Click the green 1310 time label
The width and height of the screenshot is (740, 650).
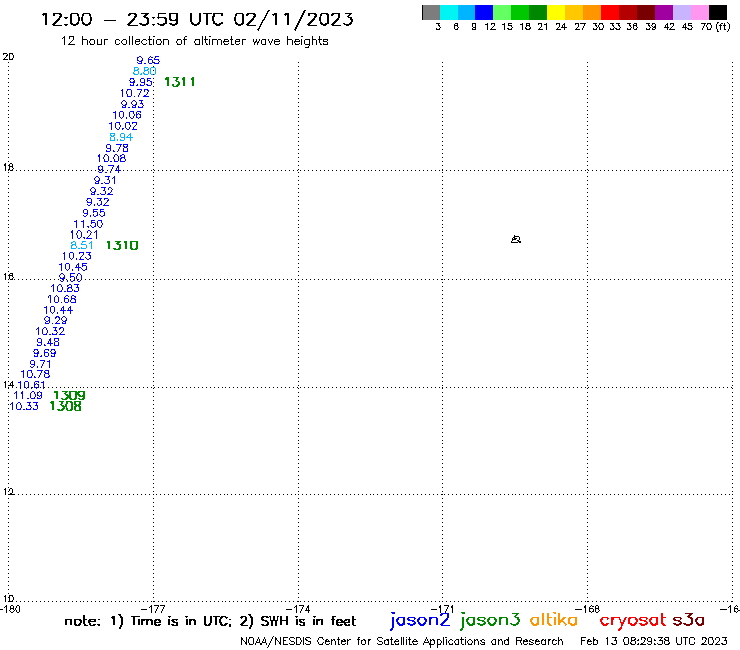pyautogui.click(x=122, y=245)
